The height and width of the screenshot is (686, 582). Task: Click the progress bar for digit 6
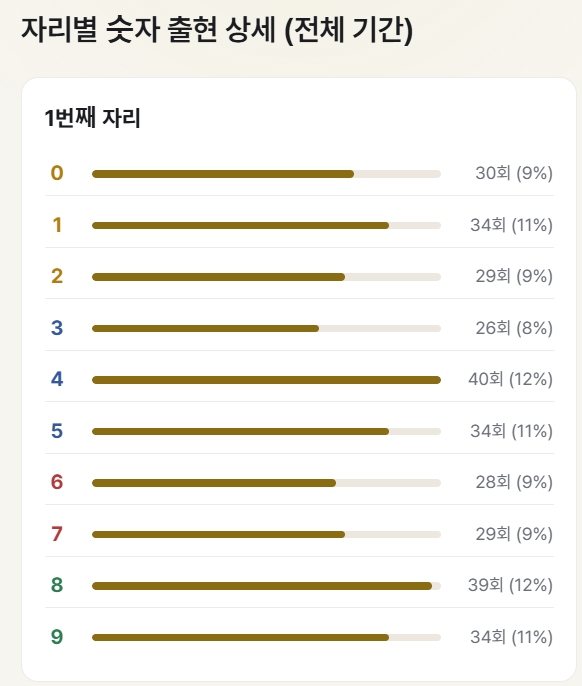tap(266, 483)
